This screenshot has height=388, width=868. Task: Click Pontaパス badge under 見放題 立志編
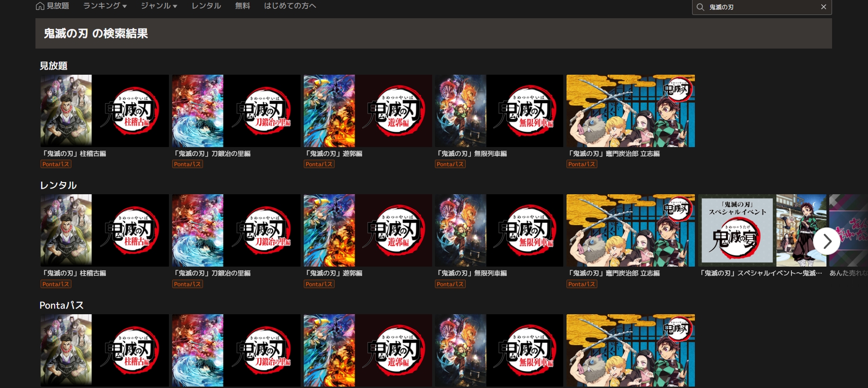[582, 164]
